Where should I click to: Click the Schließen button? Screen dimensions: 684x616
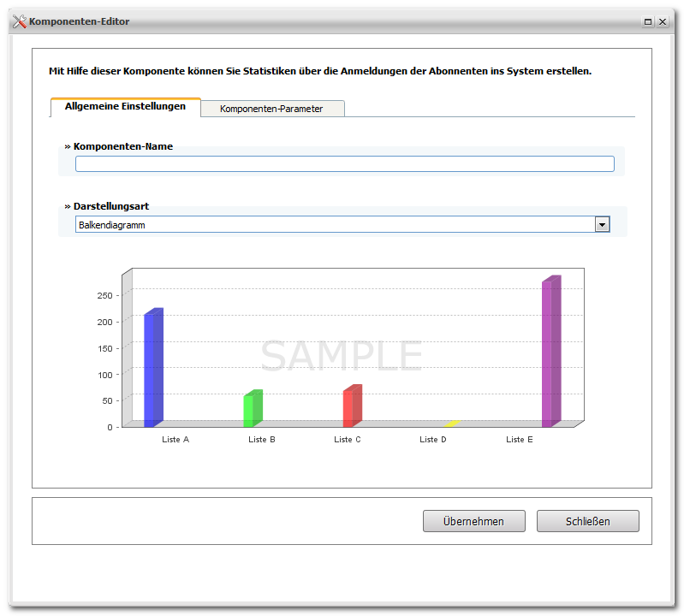[x=587, y=521]
